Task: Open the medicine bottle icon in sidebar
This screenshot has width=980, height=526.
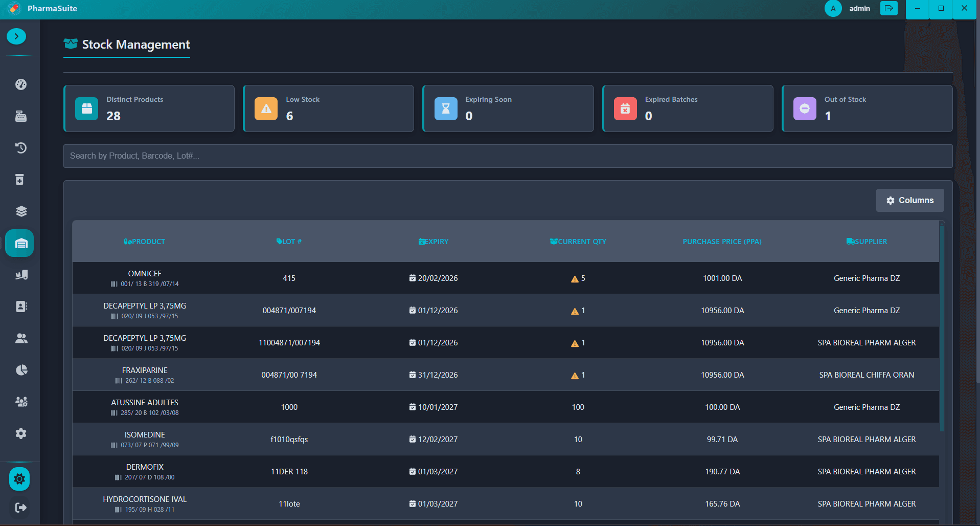Action: pos(20,180)
